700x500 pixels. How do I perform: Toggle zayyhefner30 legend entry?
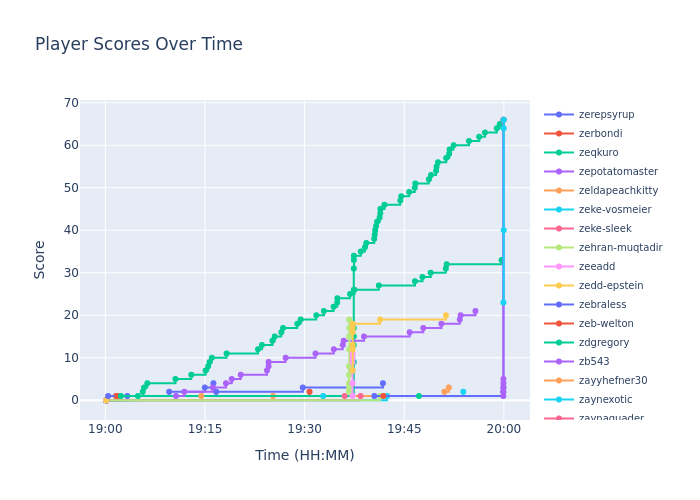612,381
